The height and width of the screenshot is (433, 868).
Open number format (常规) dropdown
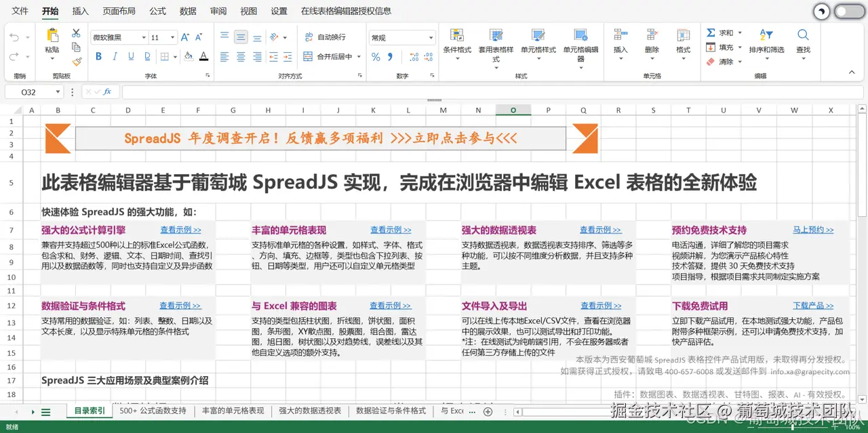pyautogui.click(x=431, y=38)
